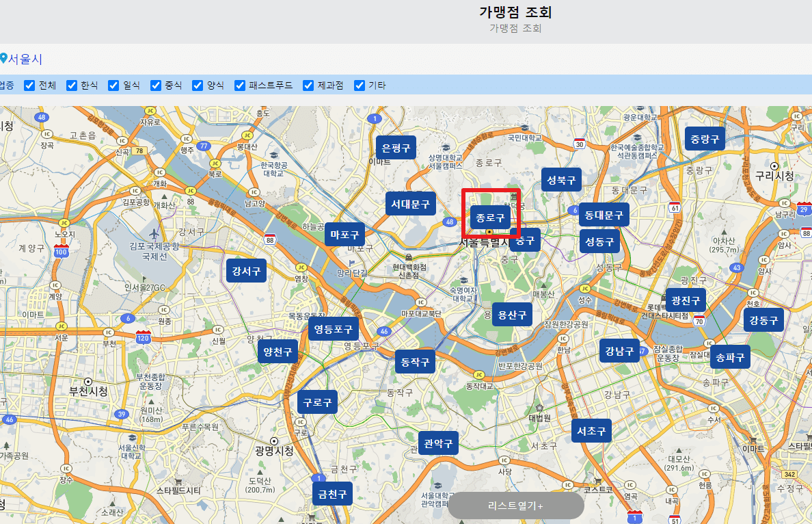Click the 중랑구 marker in the top corner
This screenshot has height=524, width=812.
pyautogui.click(x=705, y=138)
